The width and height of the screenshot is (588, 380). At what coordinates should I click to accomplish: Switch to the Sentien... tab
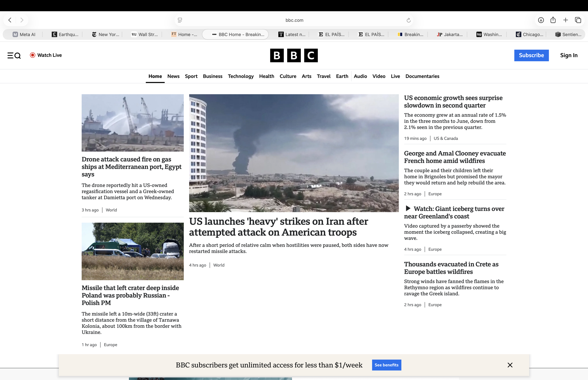click(x=568, y=34)
